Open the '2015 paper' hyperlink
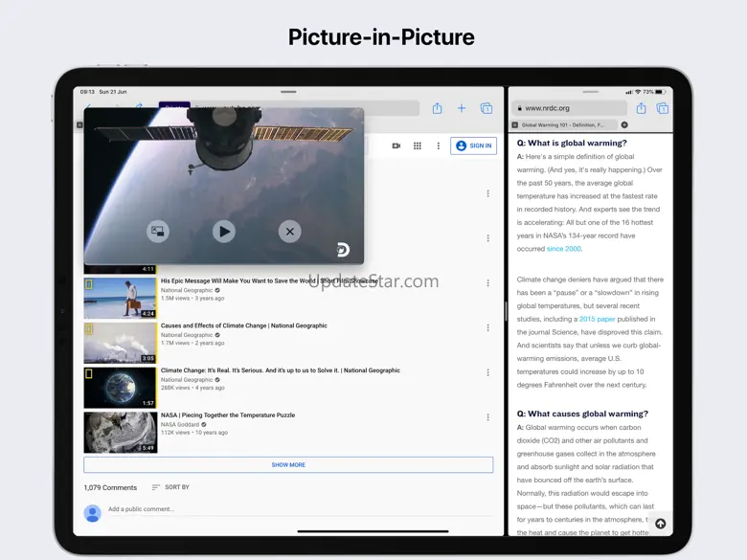Viewport: 747px width, 560px height. point(598,319)
